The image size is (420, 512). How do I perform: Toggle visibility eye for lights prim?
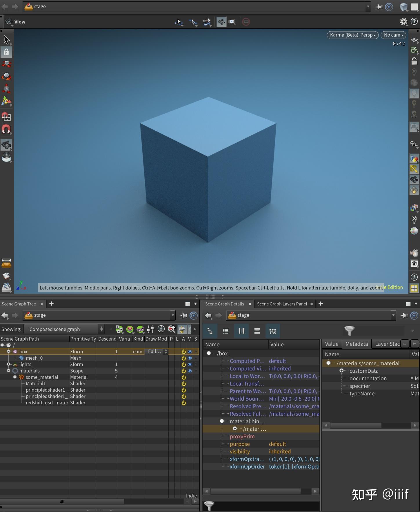(x=190, y=364)
